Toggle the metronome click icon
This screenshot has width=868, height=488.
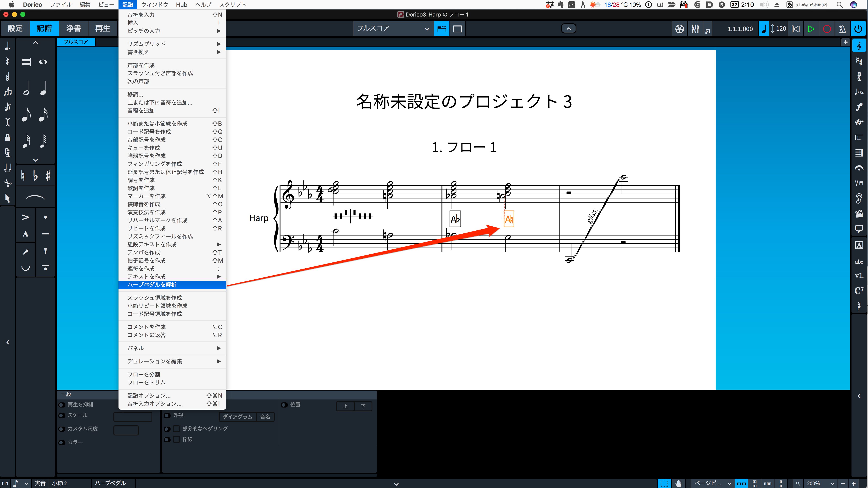click(842, 29)
